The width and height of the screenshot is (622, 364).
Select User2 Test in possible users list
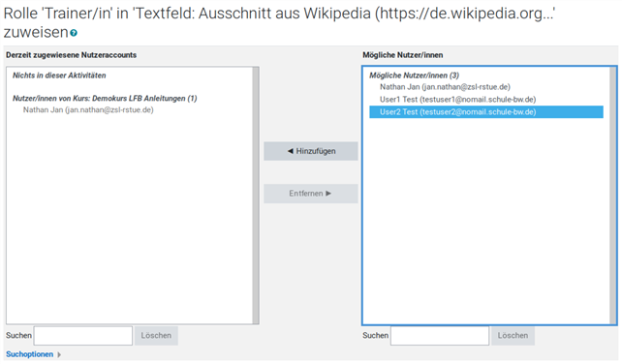[486, 112]
